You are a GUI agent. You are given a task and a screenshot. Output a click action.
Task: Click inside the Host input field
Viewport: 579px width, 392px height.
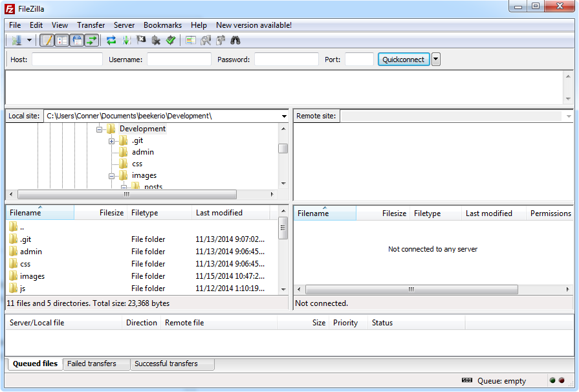[67, 59]
